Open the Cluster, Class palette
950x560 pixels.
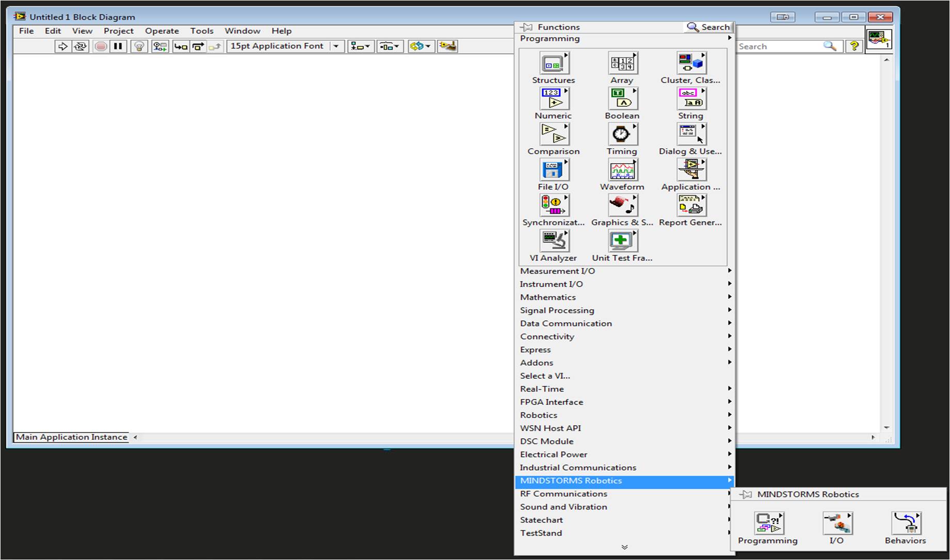[691, 63]
